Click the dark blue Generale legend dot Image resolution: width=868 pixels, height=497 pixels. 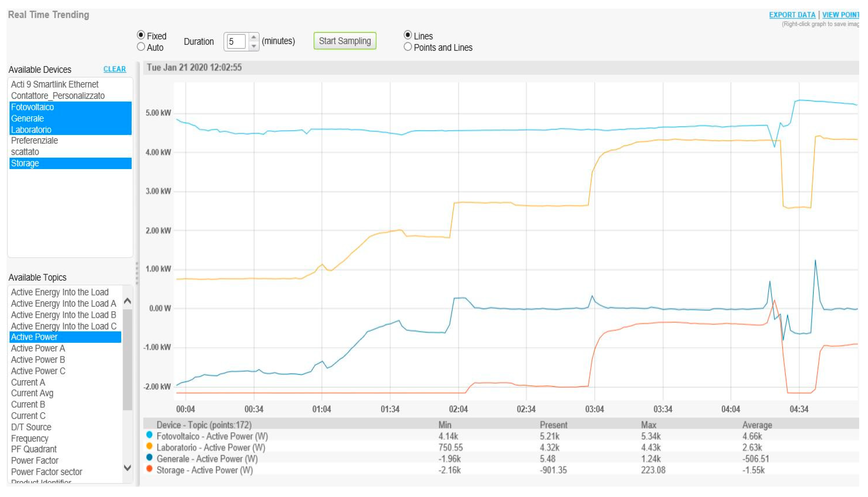(149, 457)
